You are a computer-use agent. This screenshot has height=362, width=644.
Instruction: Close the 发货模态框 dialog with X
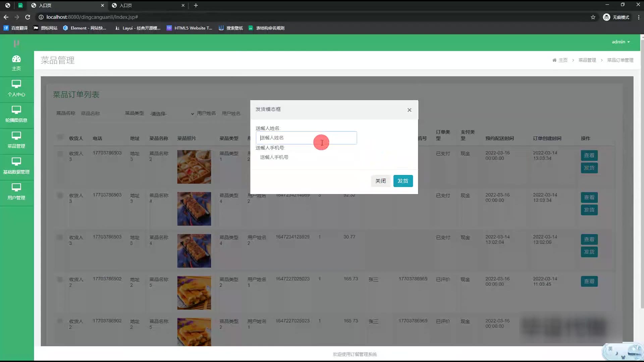(x=409, y=110)
